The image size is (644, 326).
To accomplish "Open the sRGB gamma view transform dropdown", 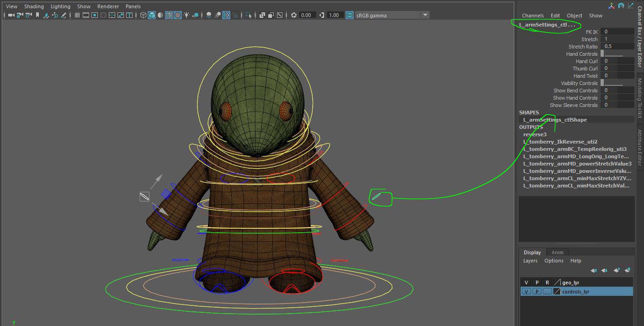I will tap(425, 15).
